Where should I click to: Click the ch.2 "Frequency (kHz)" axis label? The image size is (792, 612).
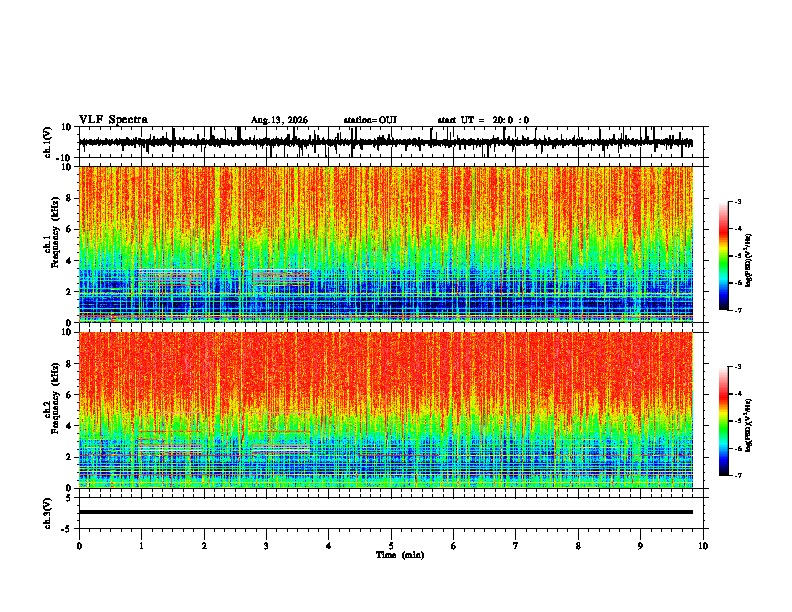[55, 398]
